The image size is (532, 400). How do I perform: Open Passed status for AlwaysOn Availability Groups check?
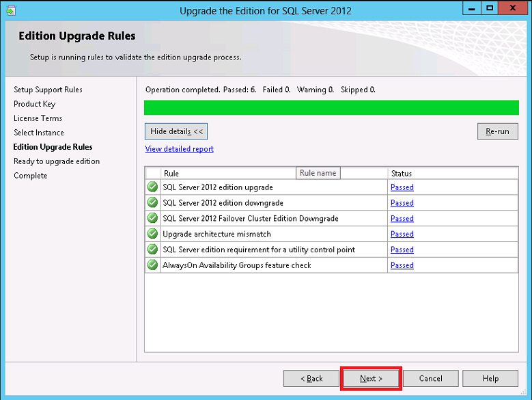coord(402,265)
